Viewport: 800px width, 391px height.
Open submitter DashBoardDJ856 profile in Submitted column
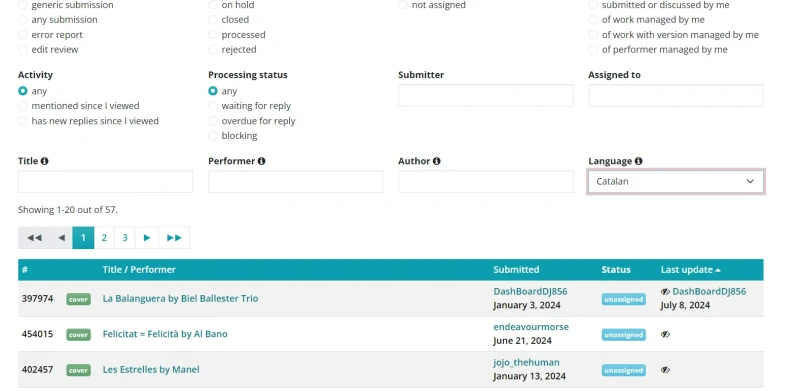(x=530, y=291)
